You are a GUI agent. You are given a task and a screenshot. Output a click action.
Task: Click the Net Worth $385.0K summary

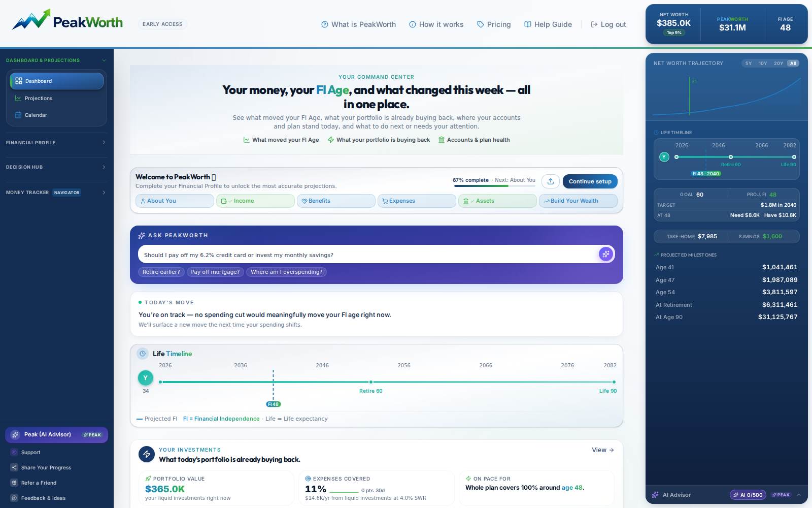pos(674,24)
